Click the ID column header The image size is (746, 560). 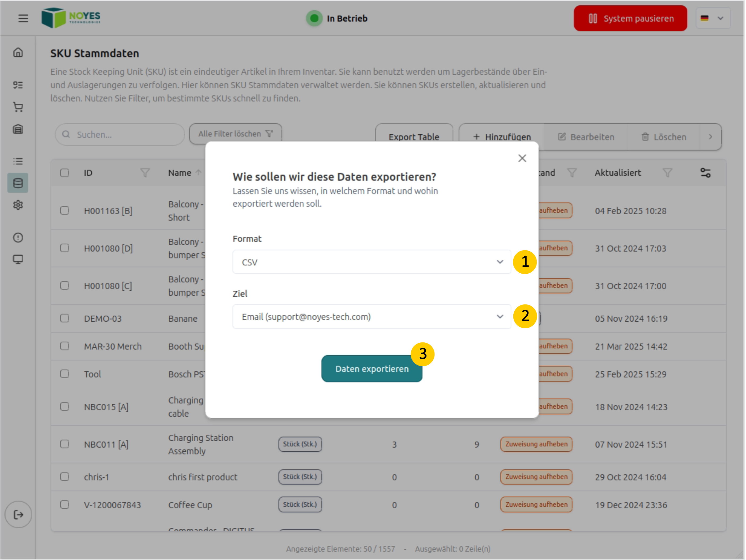click(x=88, y=173)
